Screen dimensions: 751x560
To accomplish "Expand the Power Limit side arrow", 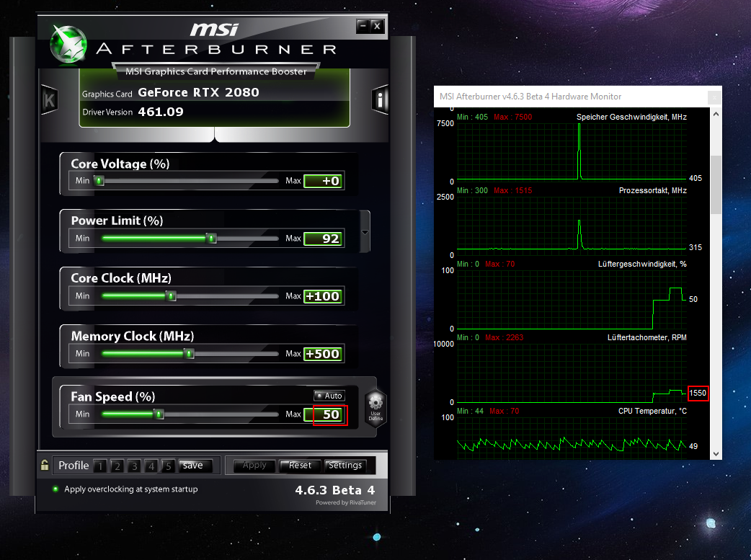I will coord(365,232).
